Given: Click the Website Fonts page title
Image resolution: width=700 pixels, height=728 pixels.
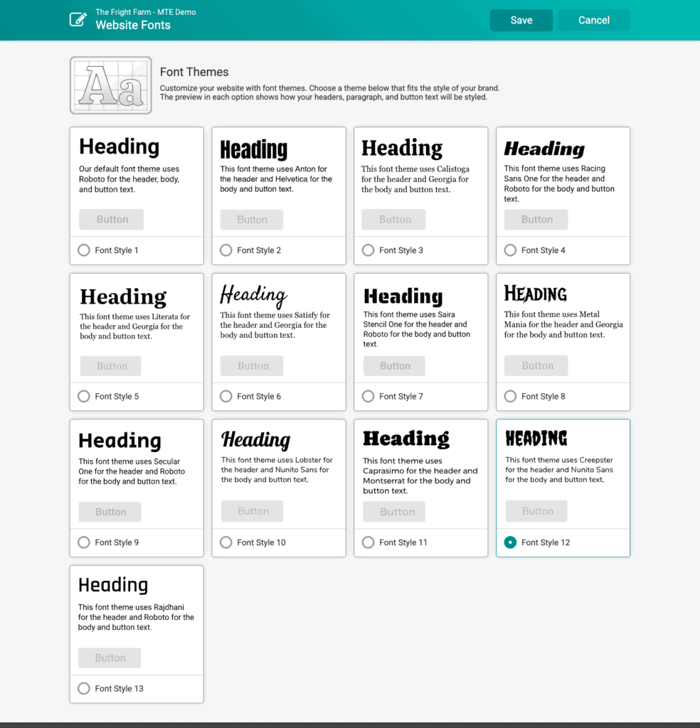Looking at the screenshot, I should click(x=133, y=25).
